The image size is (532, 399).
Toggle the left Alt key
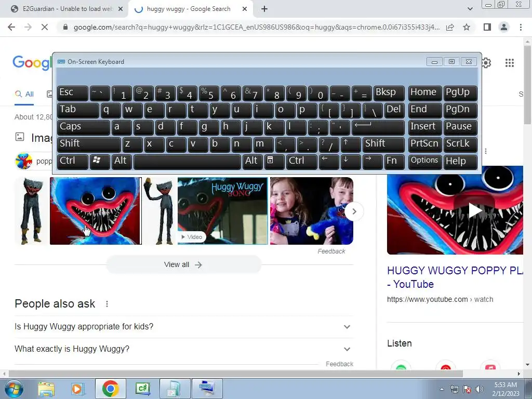click(x=122, y=162)
